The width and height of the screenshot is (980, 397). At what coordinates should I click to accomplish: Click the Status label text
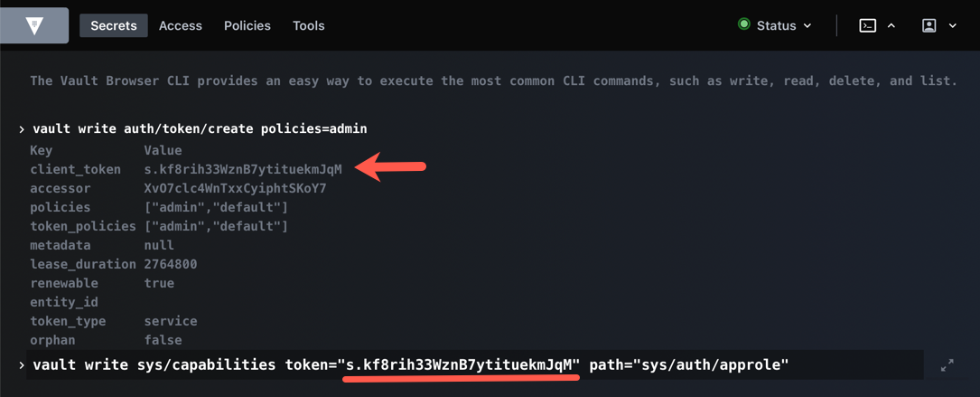[x=776, y=25]
